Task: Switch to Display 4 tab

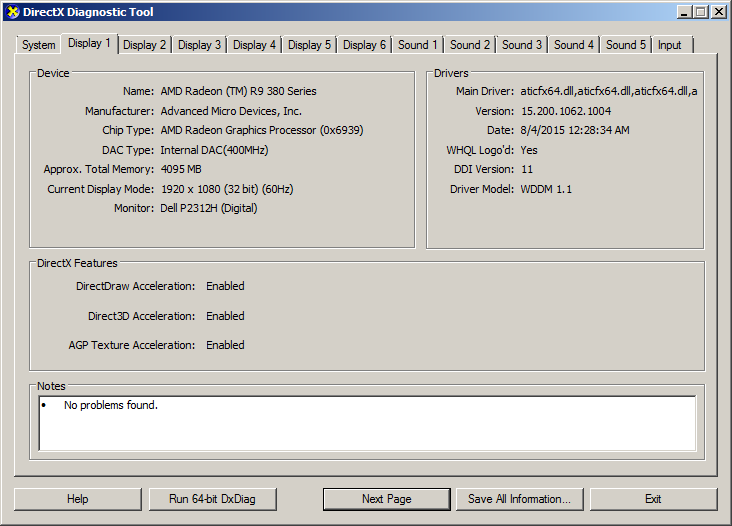Action: coord(254,45)
